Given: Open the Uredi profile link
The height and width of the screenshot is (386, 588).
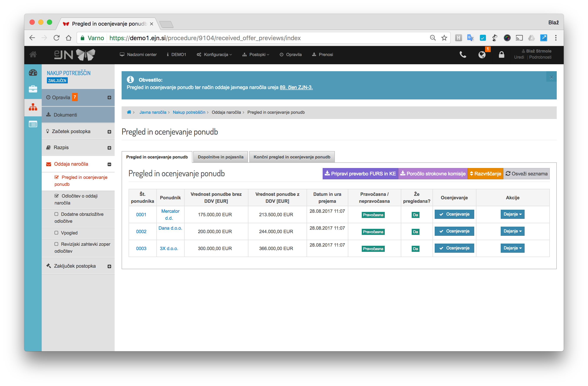Looking at the screenshot, I should click(519, 57).
